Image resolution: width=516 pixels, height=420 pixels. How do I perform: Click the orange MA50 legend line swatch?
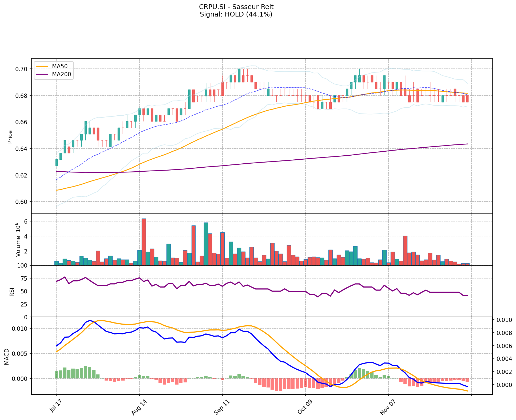pyautogui.click(x=42, y=66)
